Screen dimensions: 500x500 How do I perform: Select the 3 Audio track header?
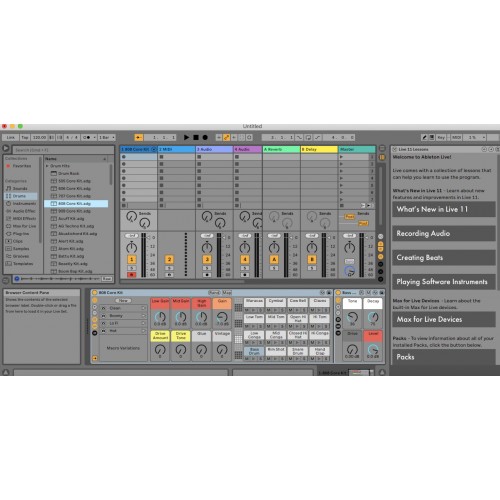[214, 149]
